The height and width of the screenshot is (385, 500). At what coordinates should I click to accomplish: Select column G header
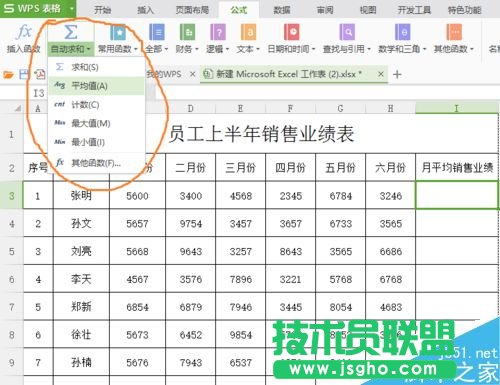tap(340, 108)
